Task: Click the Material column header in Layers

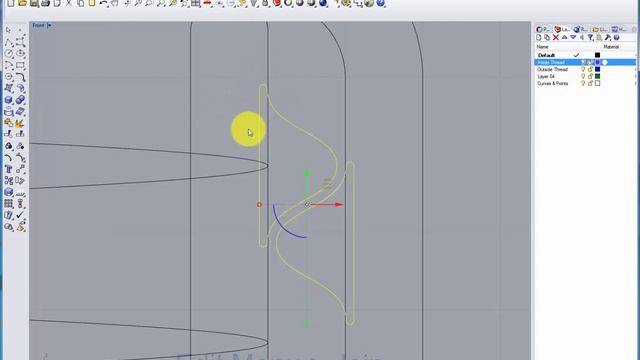Action: [x=611, y=47]
